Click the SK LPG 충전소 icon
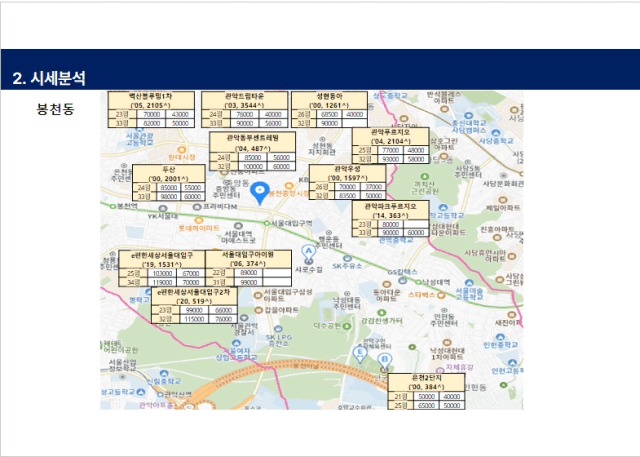 coord(278,329)
